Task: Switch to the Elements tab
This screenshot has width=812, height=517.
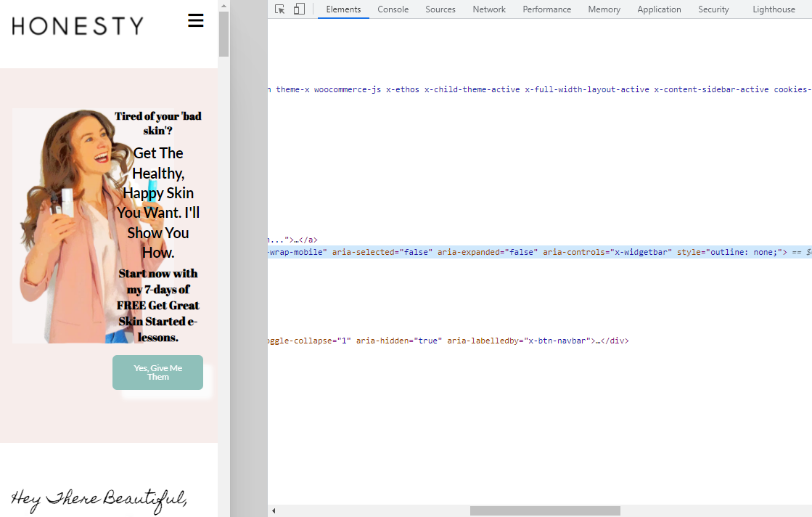Action: 343,9
